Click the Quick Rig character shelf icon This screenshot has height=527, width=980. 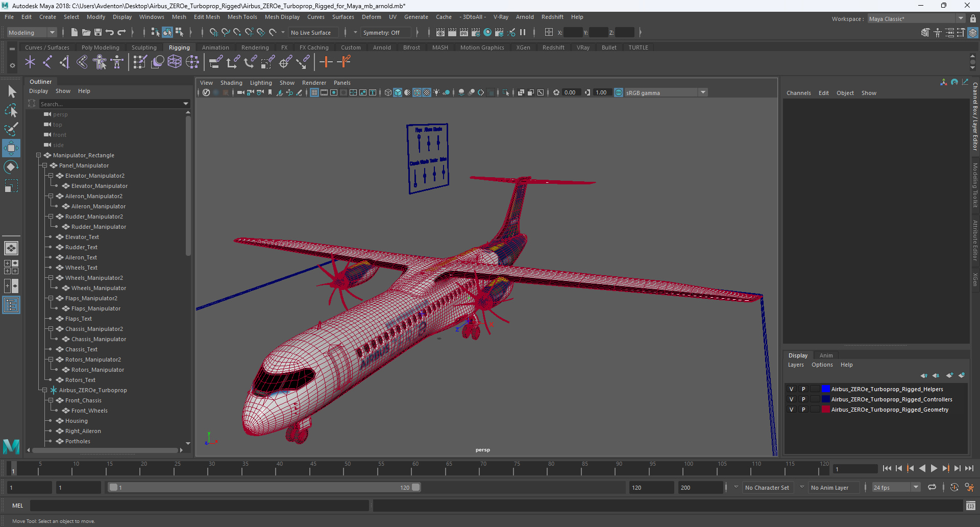[100, 62]
